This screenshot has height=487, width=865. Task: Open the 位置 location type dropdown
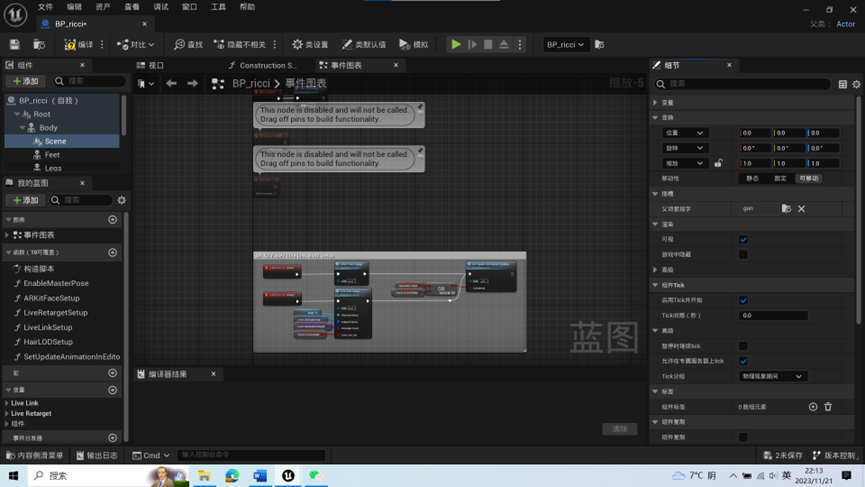684,133
